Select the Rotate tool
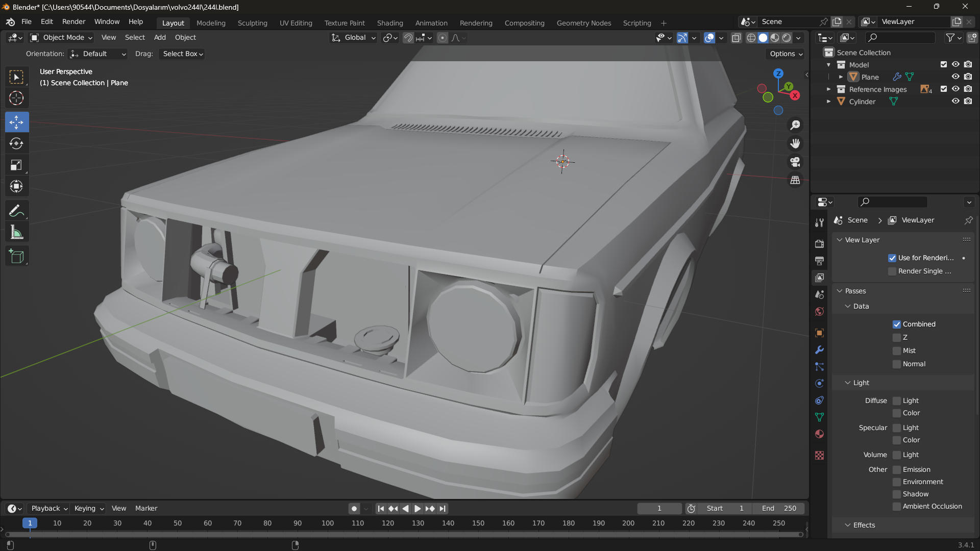The image size is (980, 551). pyautogui.click(x=16, y=144)
